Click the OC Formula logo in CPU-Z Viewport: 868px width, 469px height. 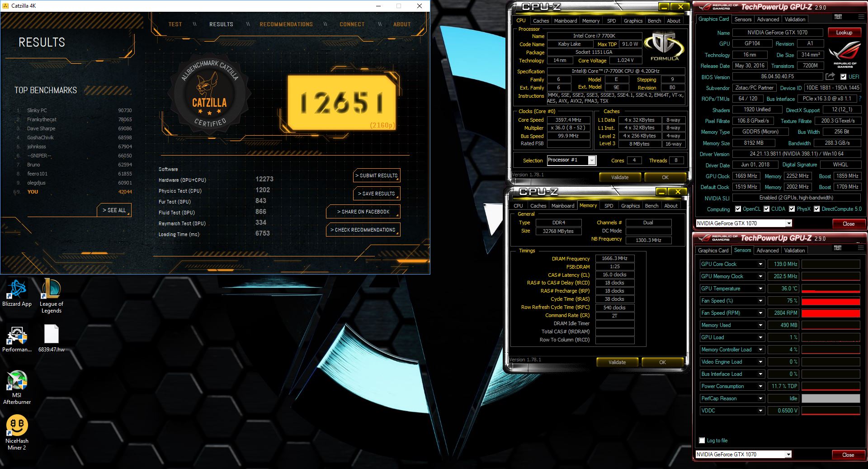tap(664, 47)
